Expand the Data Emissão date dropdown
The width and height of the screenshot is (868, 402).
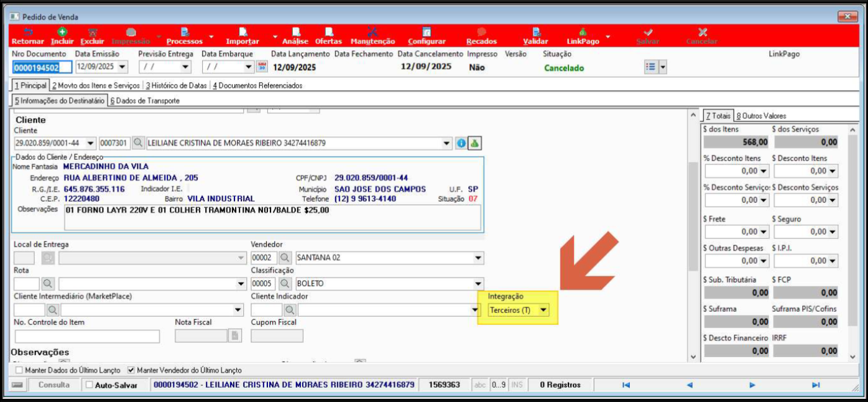pos(122,67)
